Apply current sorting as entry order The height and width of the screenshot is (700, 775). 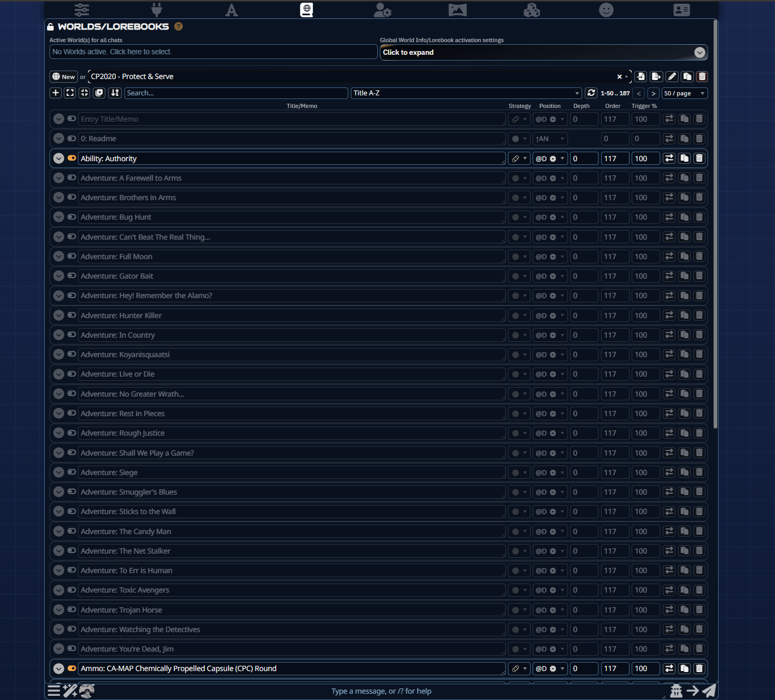(115, 93)
